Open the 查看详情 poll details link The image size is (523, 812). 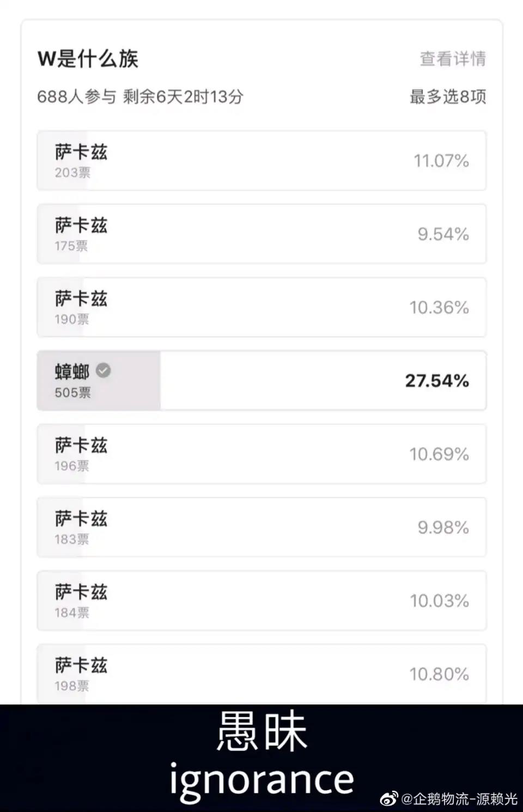tap(453, 58)
